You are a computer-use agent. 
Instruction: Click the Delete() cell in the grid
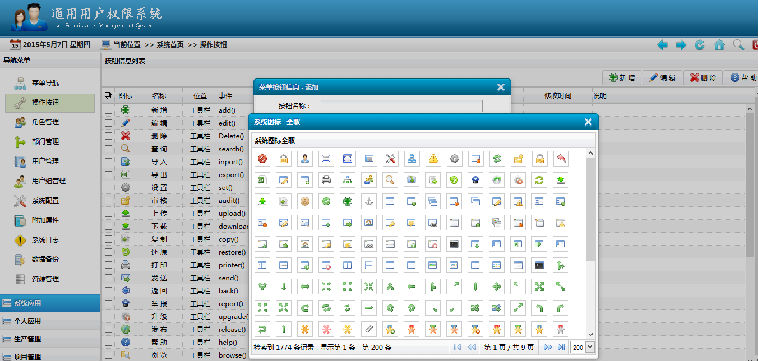click(232, 136)
